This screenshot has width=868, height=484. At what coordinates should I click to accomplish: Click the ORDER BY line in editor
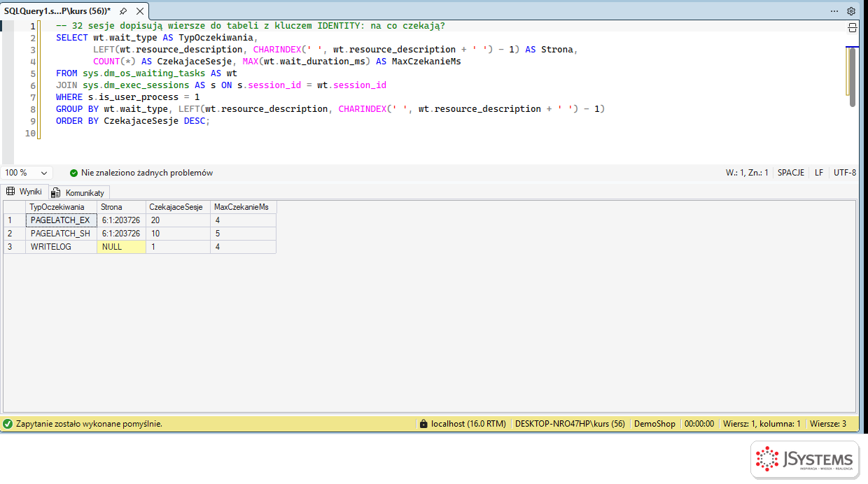(133, 121)
